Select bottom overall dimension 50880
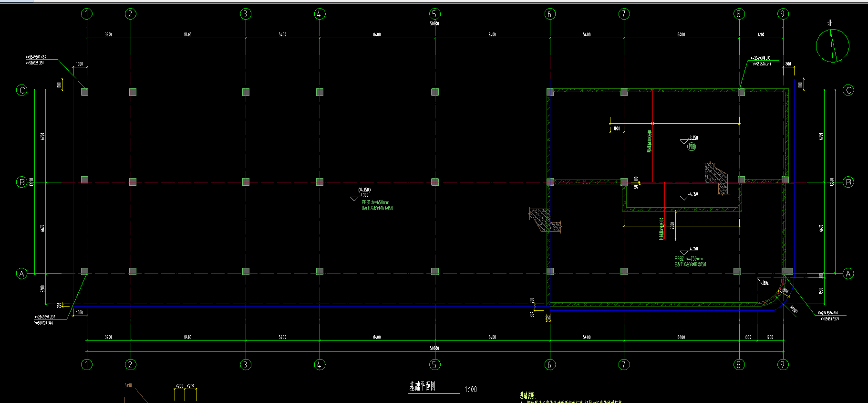868x403 pixels. 434,349
